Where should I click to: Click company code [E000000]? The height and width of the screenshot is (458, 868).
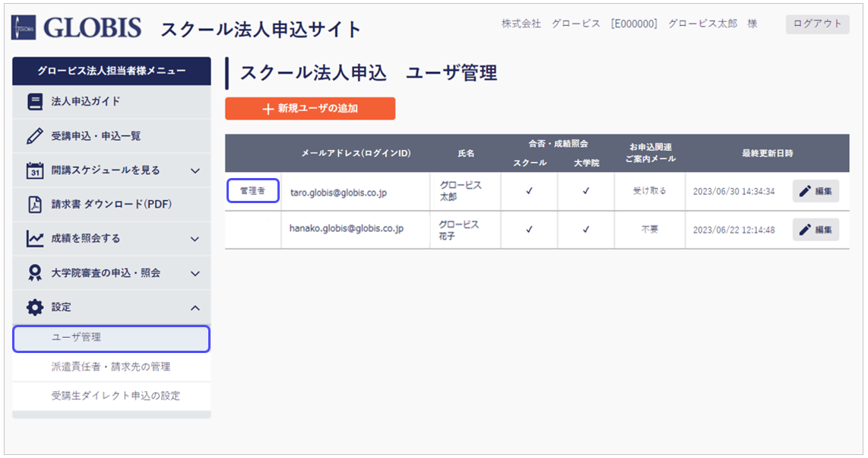(x=634, y=24)
